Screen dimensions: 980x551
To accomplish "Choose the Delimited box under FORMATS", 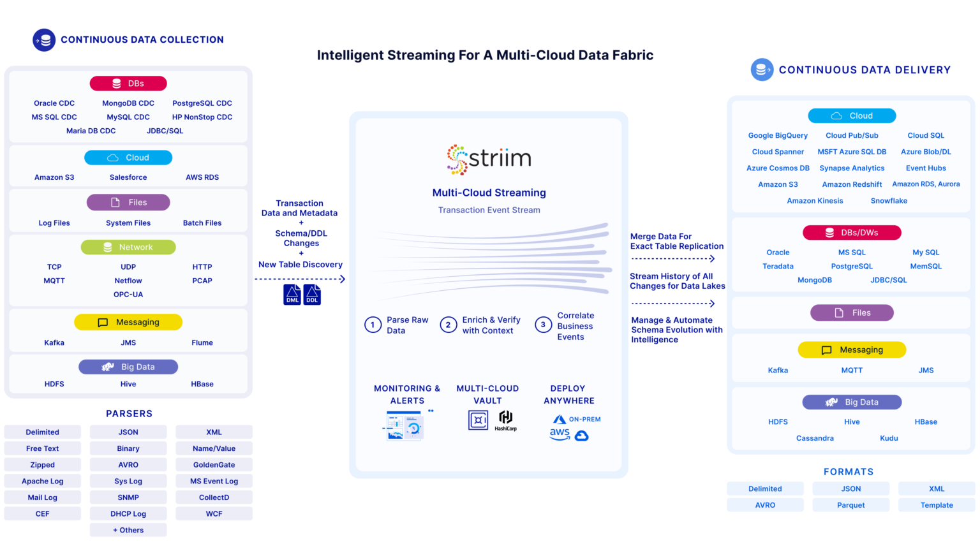I will (765, 489).
